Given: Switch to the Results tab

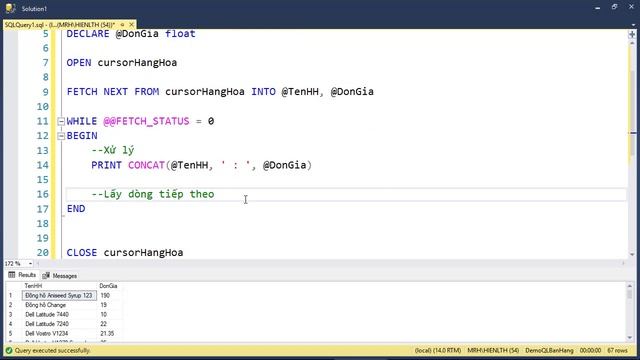Looking at the screenshot, I should [23, 275].
